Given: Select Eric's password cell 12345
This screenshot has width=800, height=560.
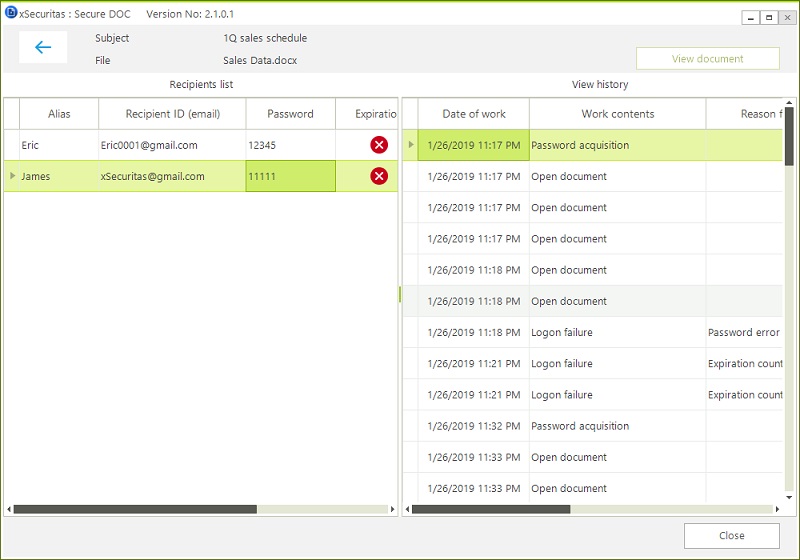Looking at the screenshot, I should pos(290,145).
